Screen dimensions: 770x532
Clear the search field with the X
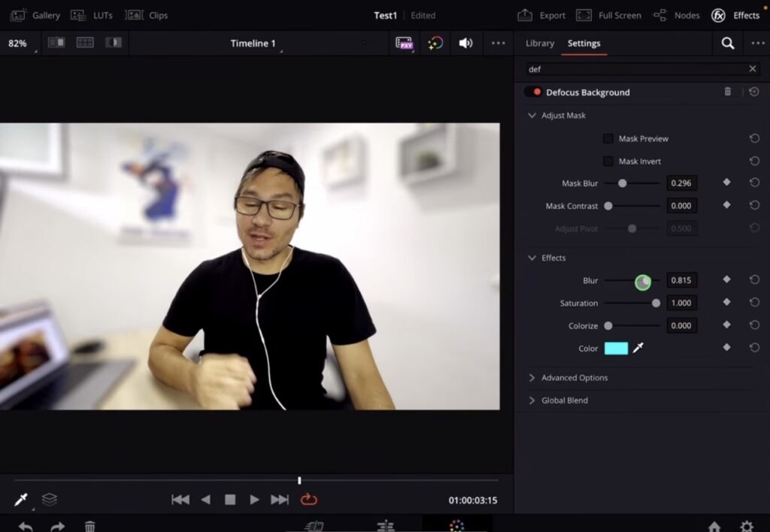753,68
